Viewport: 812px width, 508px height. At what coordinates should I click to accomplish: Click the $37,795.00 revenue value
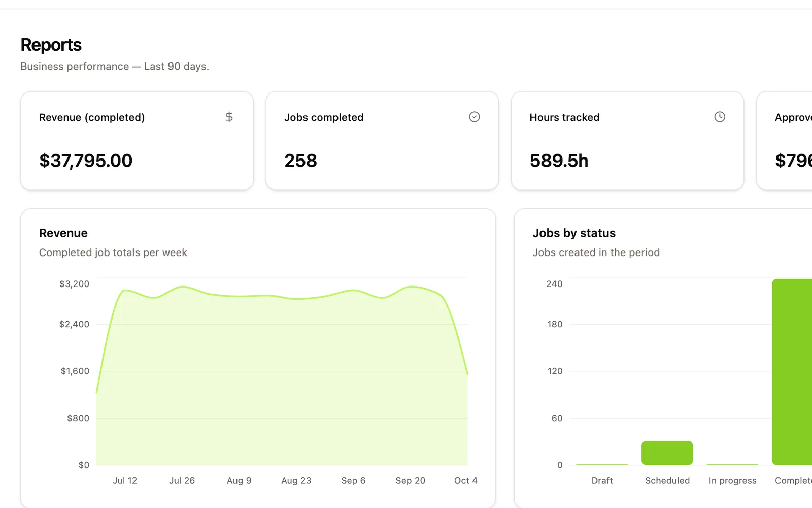pos(86,161)
